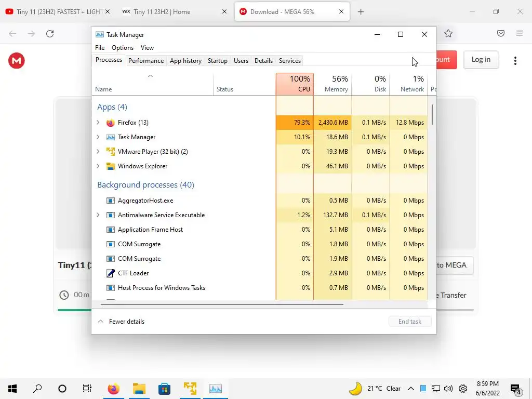
Task: Click the Firefox bookmark star icon
Action: click(448, 33)
